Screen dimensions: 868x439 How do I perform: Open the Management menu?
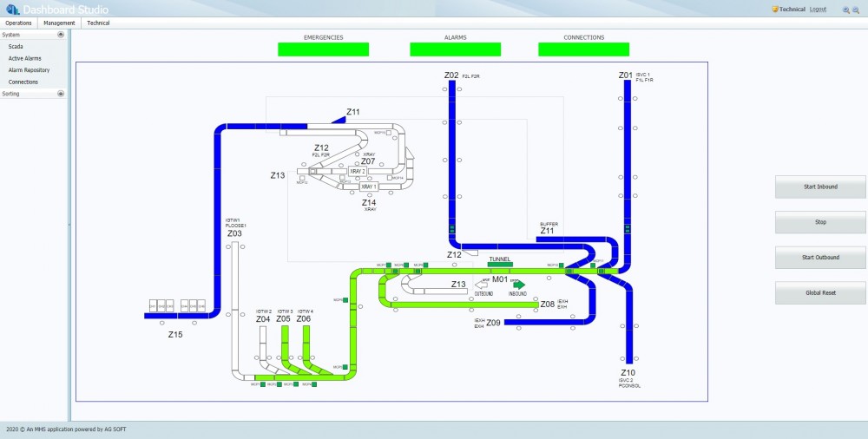(x=59, y=23)
